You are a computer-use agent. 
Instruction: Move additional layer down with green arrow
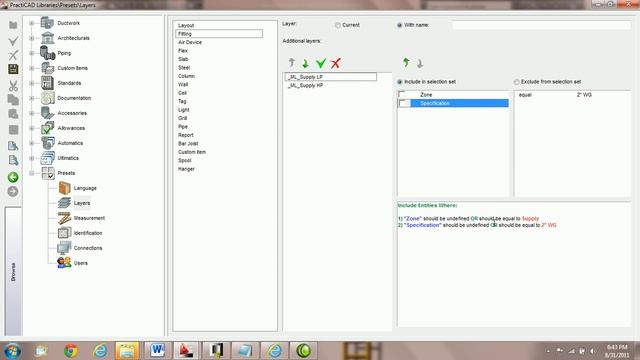pyautogui.click(x=305, y=63)
